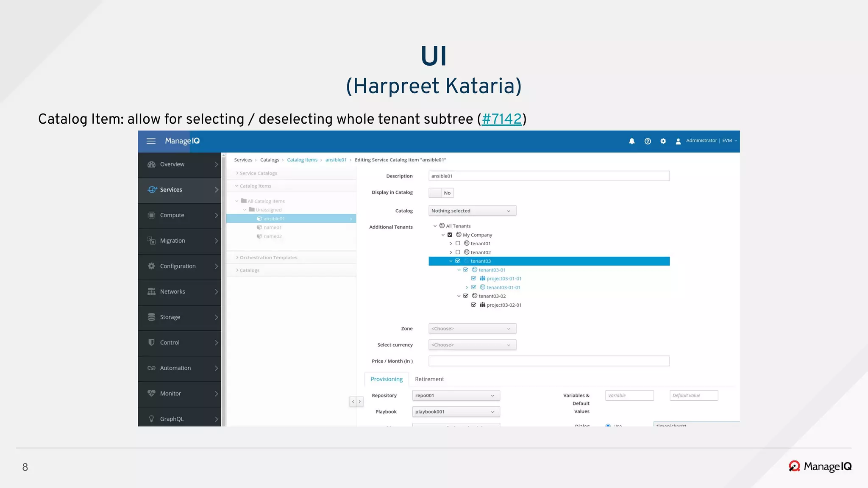Follow the Catalog Items breadcrumb link

pos(302,160)
